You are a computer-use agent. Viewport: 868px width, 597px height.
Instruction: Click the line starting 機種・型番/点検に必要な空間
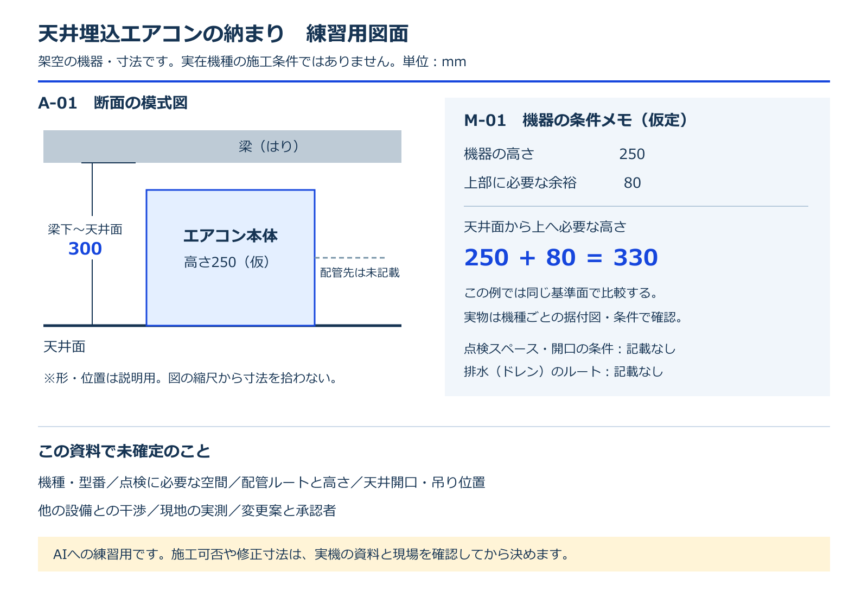pyautogui.click(x=261, y=482)
